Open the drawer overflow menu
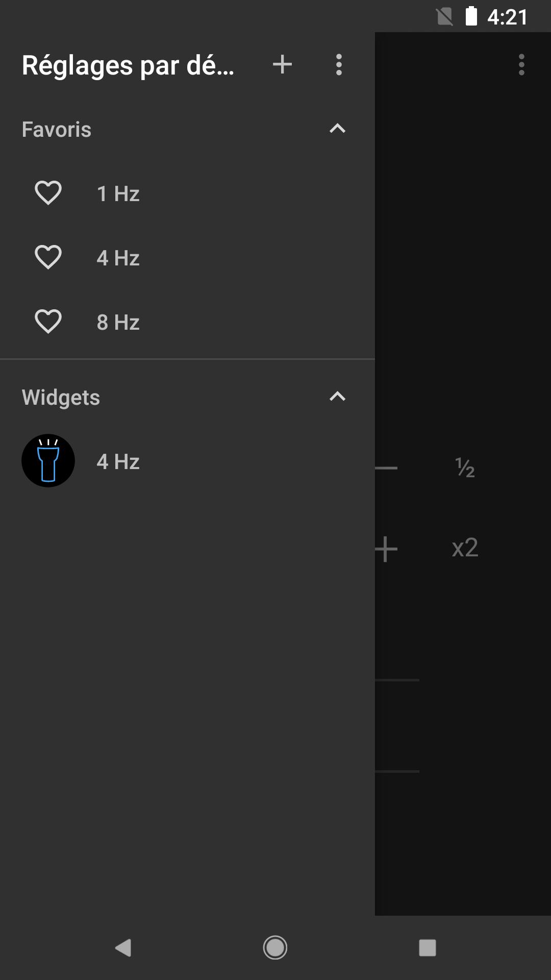The height and width of the screenshot is (980, 551). pos(339,65)
